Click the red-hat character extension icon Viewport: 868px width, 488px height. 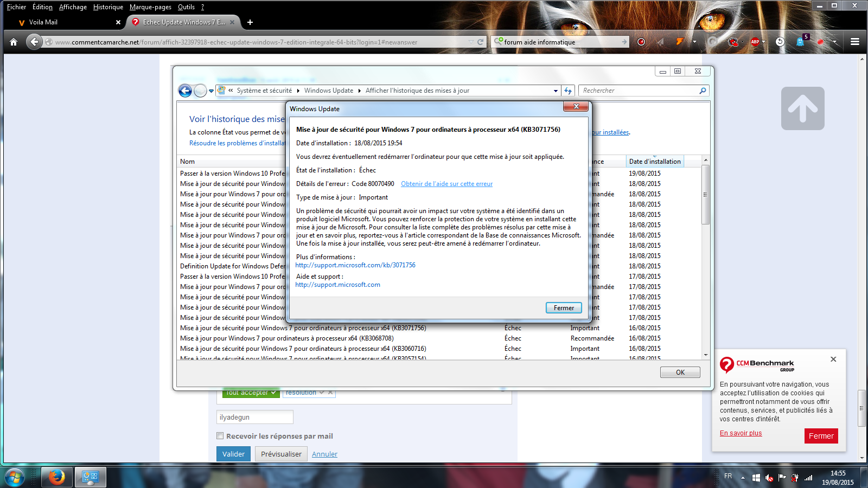733,42
